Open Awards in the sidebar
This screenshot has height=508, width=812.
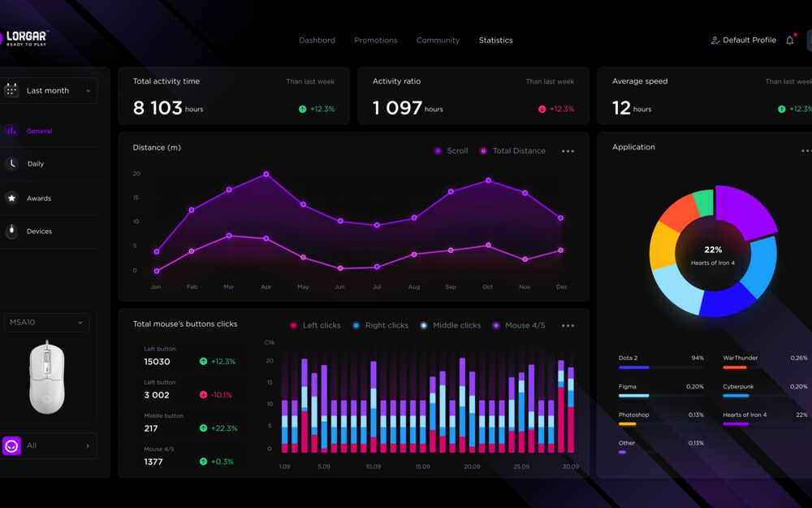[x=39, y=198]
